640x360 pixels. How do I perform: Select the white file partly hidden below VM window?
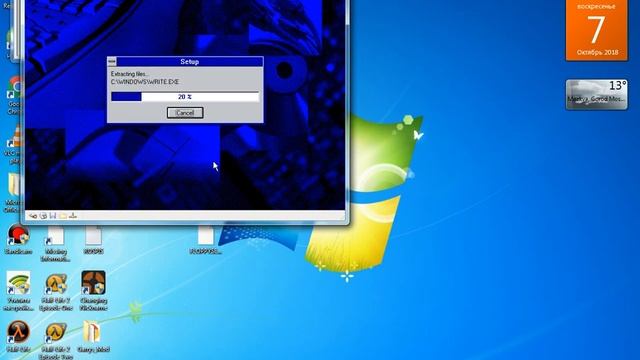(206, 241)
